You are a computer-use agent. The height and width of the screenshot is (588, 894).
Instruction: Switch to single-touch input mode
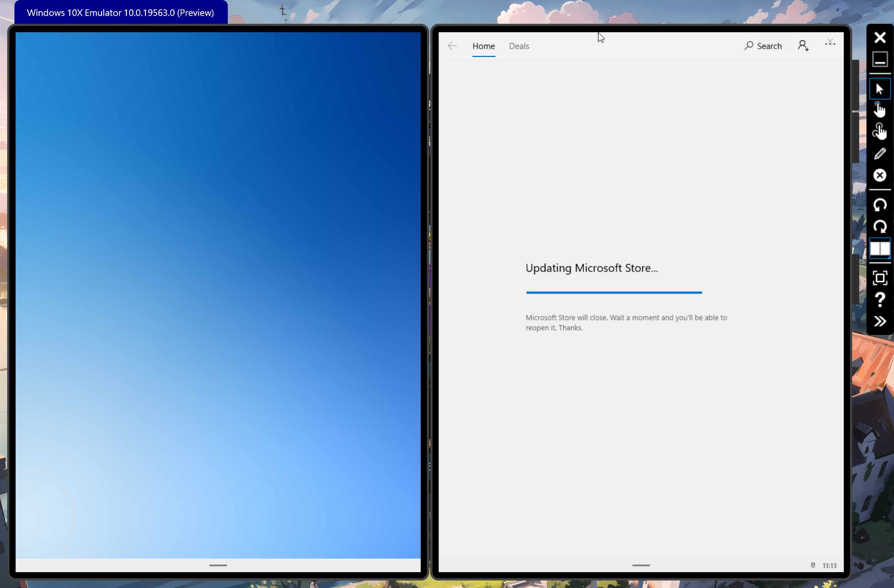point(879,110)
